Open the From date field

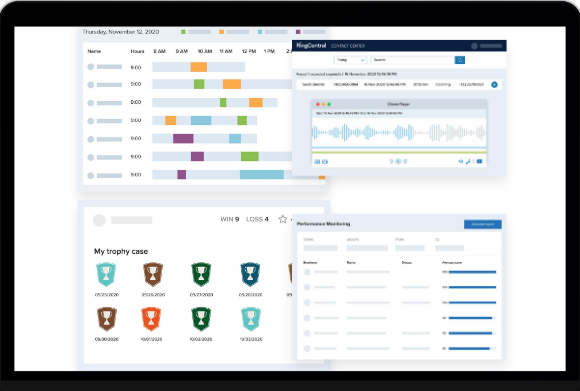pos(410,248)
